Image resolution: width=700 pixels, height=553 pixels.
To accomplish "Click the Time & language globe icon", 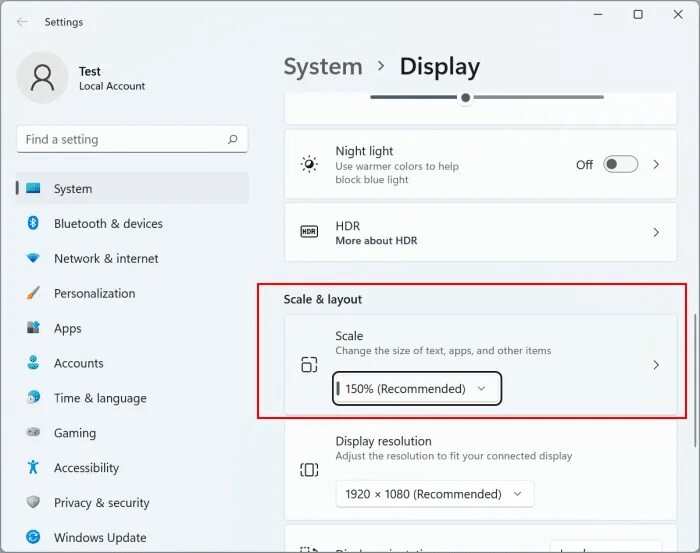I will coord(33,397).
